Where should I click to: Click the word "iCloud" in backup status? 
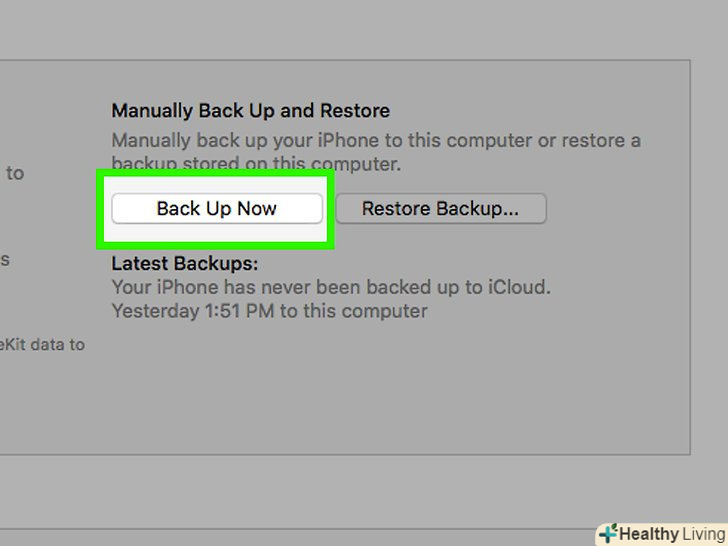[x=517, y=287]
